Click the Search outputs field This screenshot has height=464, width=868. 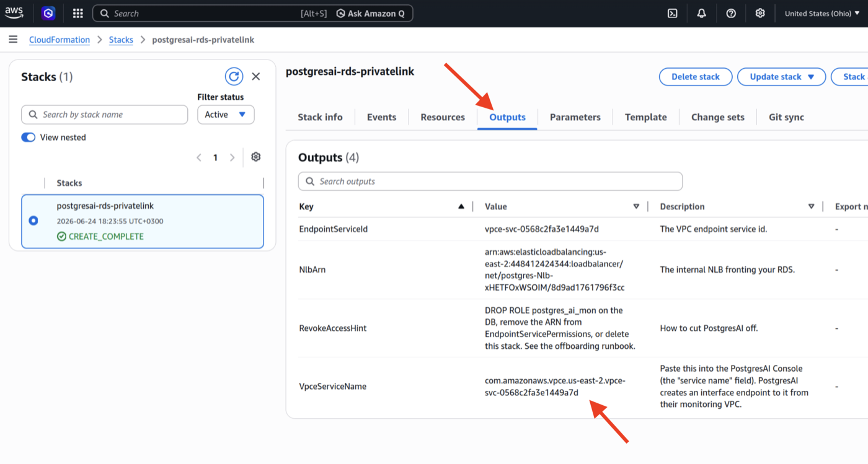[x=490, y=182]
